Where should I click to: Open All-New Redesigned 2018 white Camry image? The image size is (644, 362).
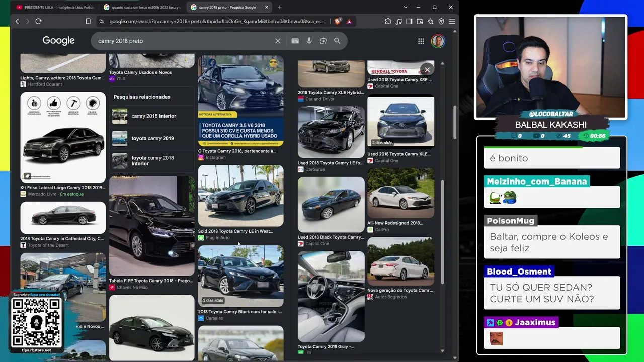click(x=400, y=193)
